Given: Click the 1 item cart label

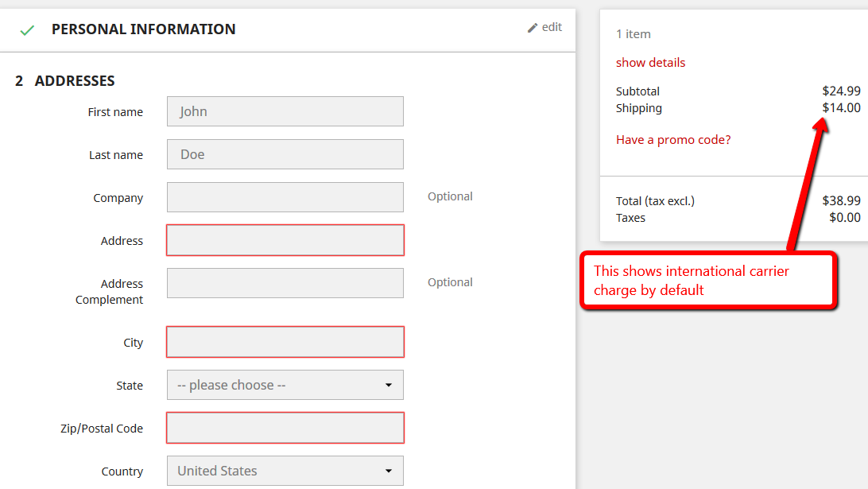Looking at the screenshot, I should [634, 34].
